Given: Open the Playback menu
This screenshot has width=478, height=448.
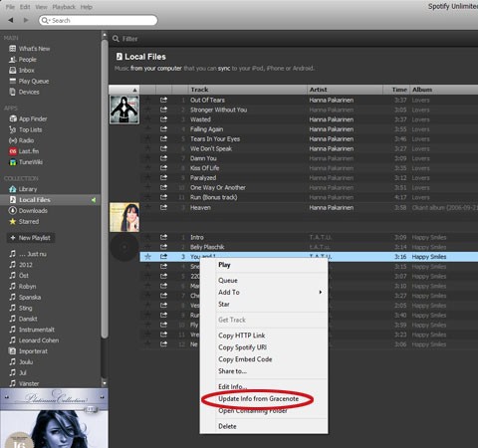Looking at the screenshot, I should pos(64,7).
